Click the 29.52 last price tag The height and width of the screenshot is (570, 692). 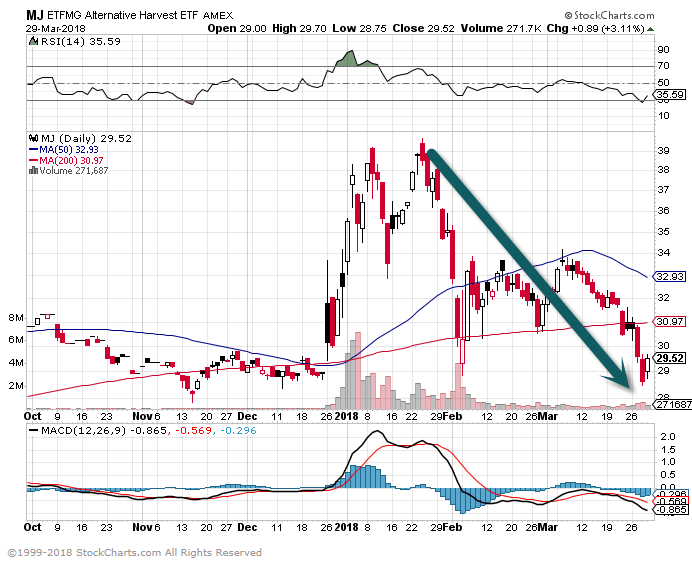pos(670,358)
